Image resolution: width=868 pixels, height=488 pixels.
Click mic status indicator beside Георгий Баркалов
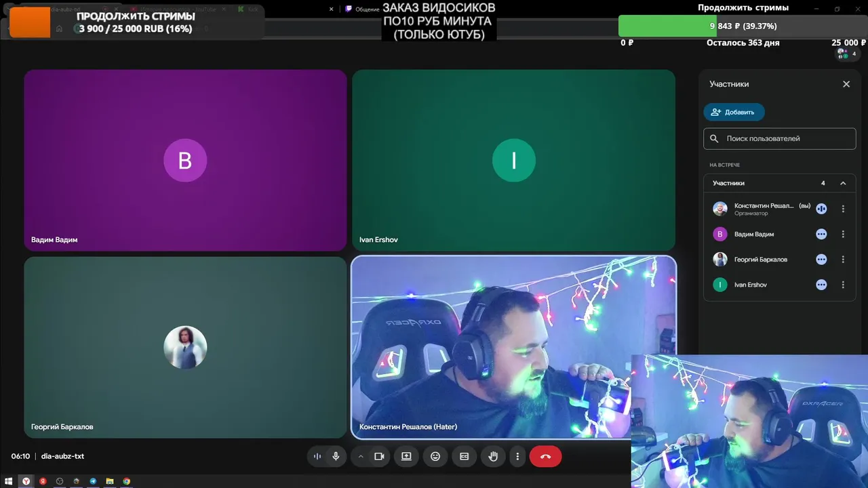click(821, 260)
